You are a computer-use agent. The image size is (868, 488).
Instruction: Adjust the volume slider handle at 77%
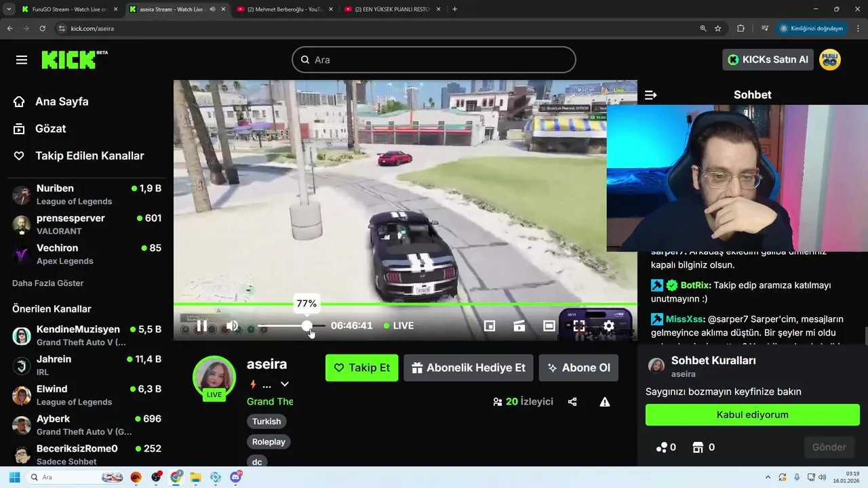pyautogui.click(x=307, y=326)
